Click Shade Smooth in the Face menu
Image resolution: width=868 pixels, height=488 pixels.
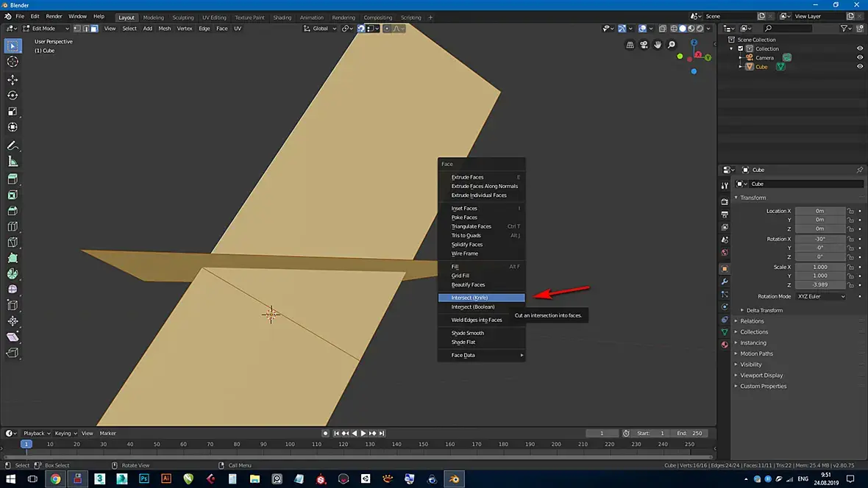[x=467, y=333]
